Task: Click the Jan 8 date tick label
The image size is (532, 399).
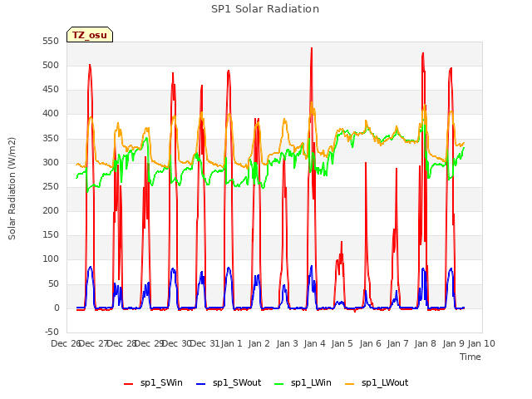Action: click(425, 343)
